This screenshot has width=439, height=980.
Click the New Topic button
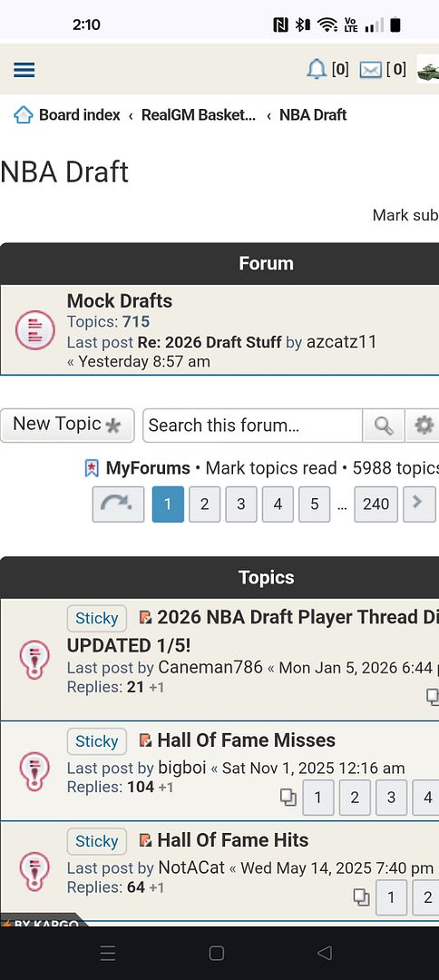click(67, 426)
